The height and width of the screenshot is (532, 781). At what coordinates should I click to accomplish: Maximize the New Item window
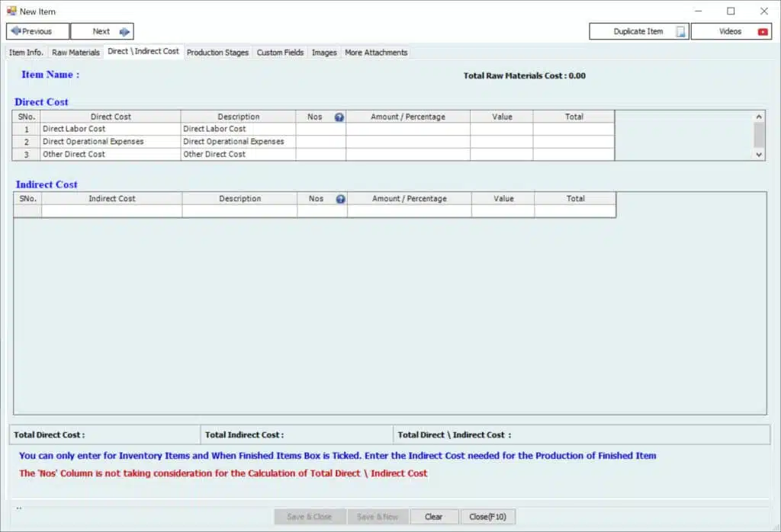tap(731, 11)
